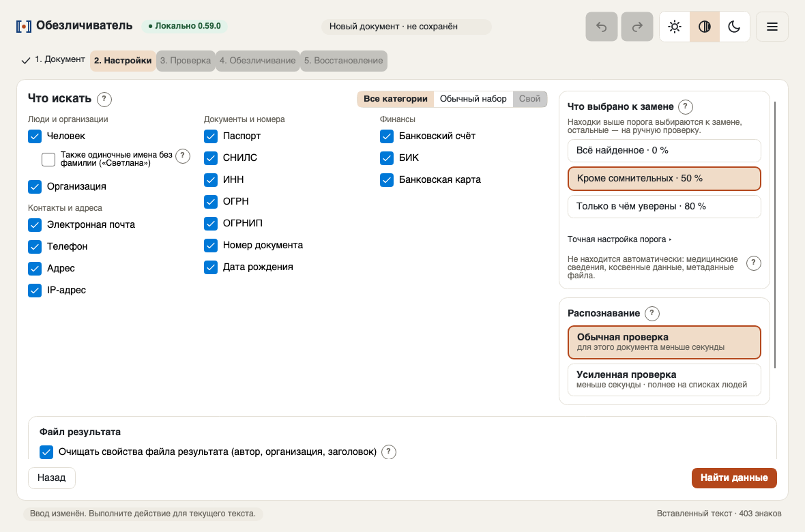Image resolution: width=805 pixels, height=532 pixels.
Task: Open help about not-found data types
Action: 753,263
